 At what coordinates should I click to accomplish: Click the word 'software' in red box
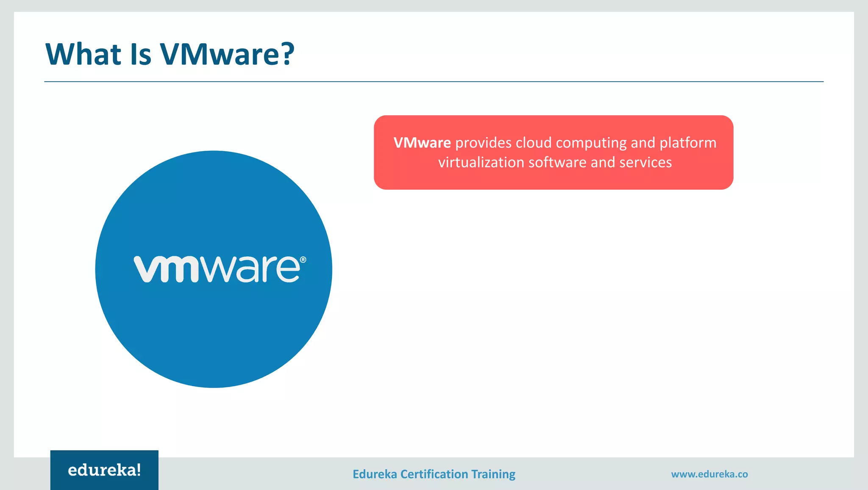[557, 163]
